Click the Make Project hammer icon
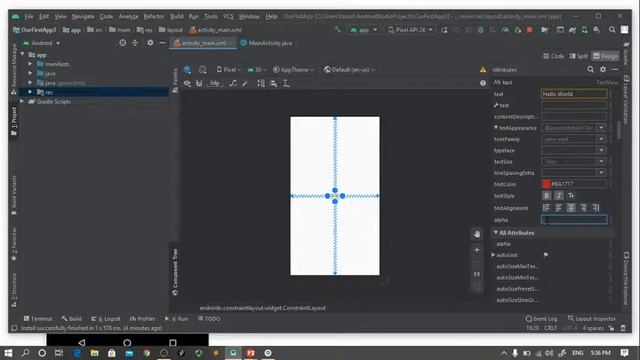This screenshot has width=640, height=360. 337,30
